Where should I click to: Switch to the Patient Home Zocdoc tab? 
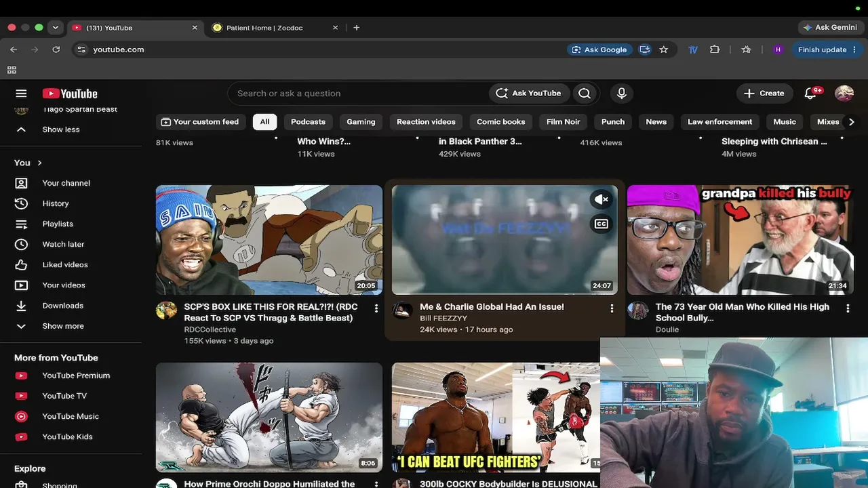275,28
